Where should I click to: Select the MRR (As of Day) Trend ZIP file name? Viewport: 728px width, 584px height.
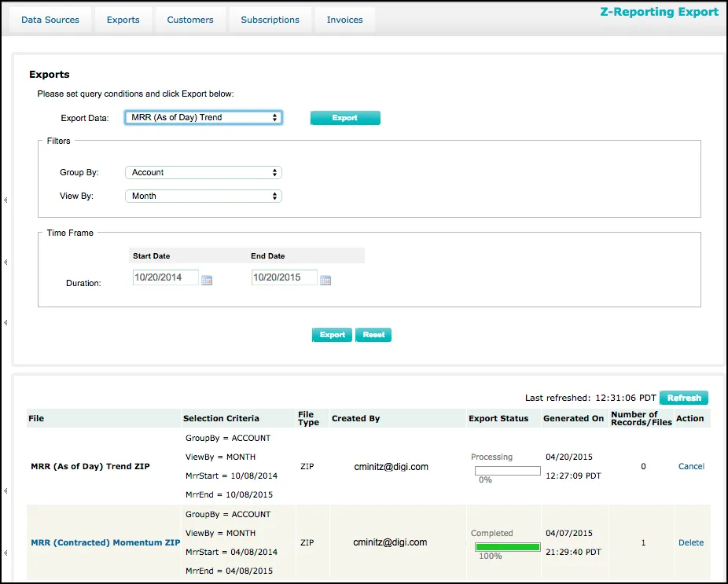[x=90, y=466]
